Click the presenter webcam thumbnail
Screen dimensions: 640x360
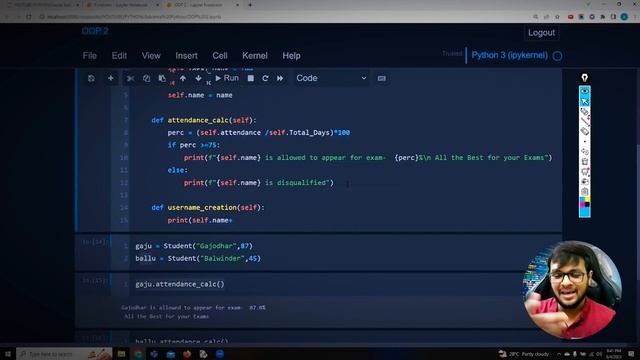[572, 290]
